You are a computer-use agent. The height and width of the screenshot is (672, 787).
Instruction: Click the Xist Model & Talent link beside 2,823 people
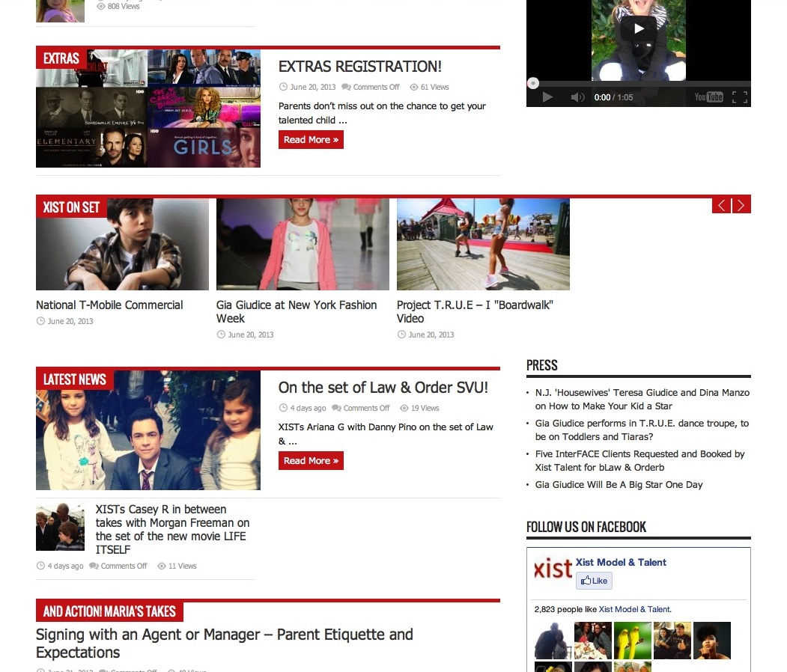[x=635, y=609]
